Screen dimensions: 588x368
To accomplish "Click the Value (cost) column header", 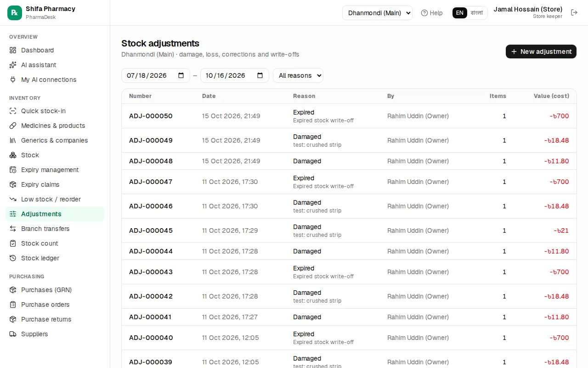I will pos(551,96).
